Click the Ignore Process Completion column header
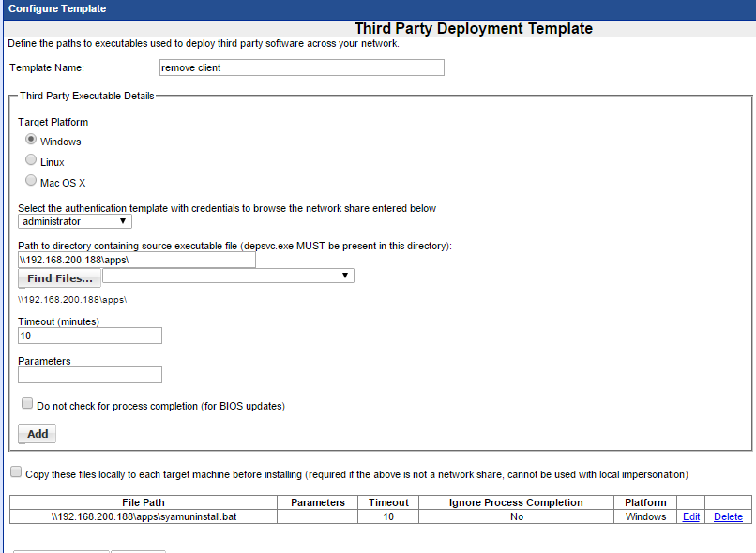The image size is (756, 553). coord(516,502)
